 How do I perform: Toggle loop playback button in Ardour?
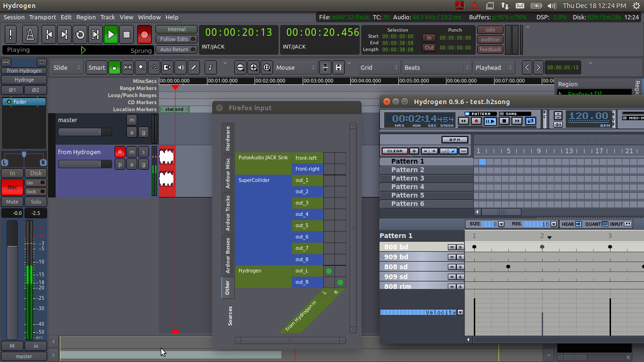click(80, 34)
